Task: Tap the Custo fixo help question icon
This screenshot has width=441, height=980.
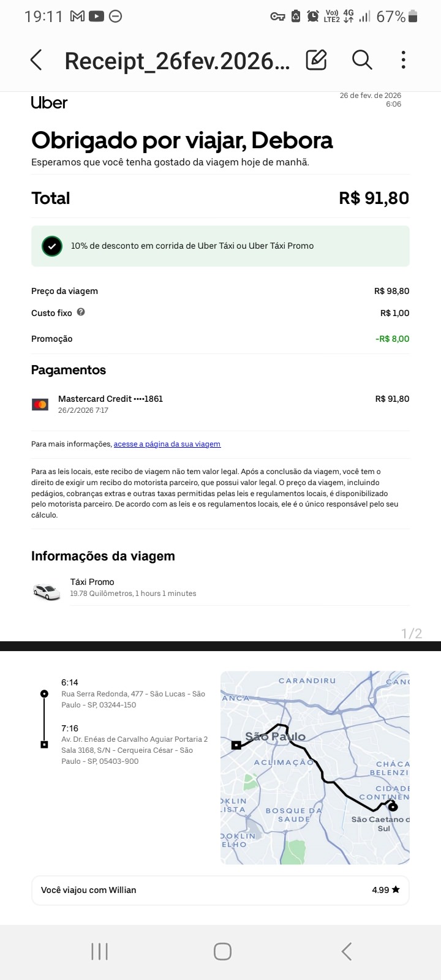Action: (x=81, y=312)
